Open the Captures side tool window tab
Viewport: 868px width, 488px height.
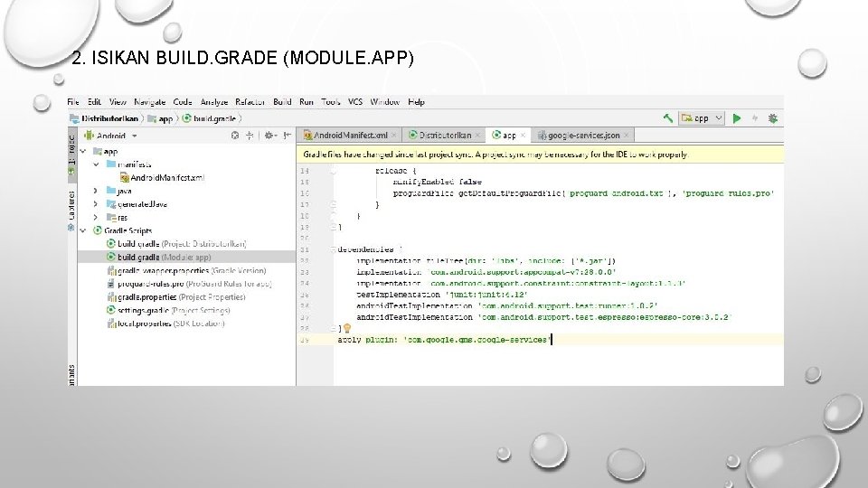point(72,211)
